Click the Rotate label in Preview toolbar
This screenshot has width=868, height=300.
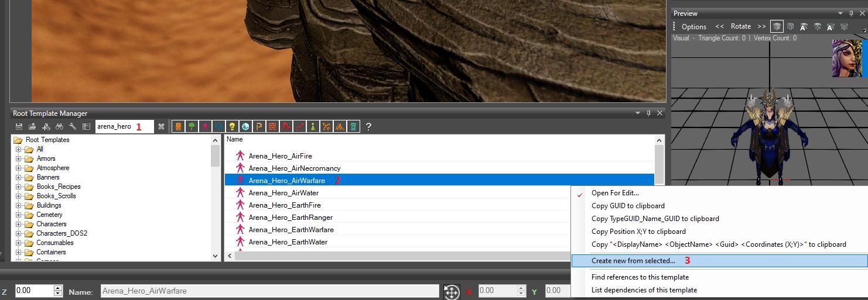pyautogui.click(x=741, y=26)
